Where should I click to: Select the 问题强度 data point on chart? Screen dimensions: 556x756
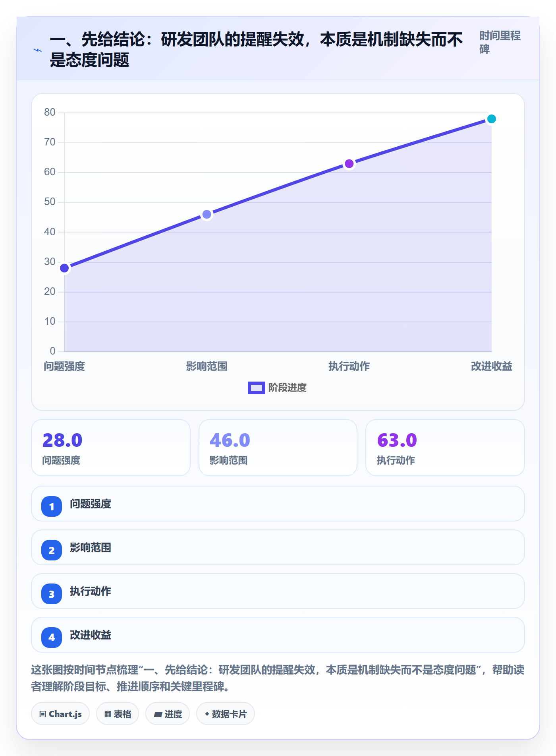[x=64, y=268]
